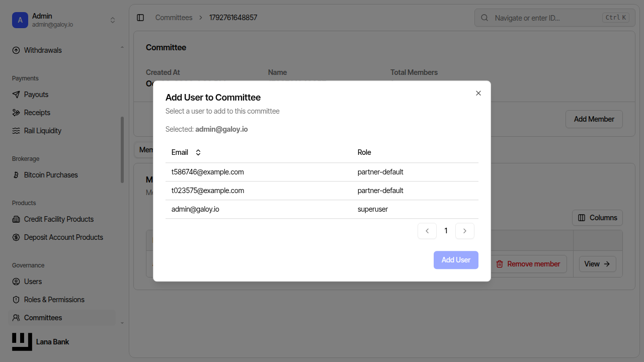Click the Committees people icon
The image size is (644, 362).
[x=16, y=318]
